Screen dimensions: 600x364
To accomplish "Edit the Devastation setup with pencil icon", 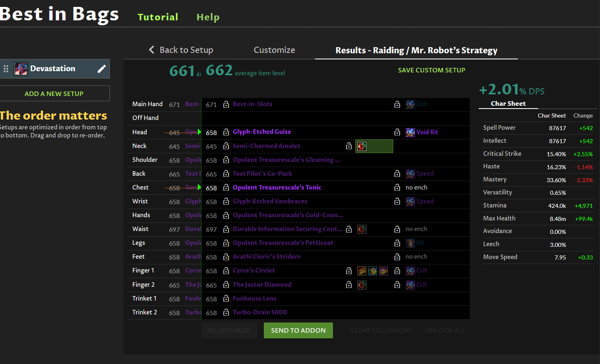I will tap(102, 69).
